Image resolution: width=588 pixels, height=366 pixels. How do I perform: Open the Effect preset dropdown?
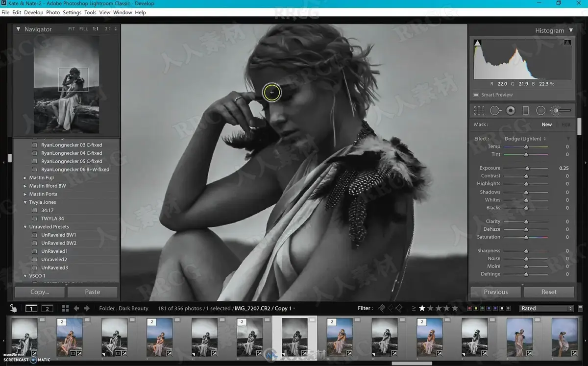tap(525, 139)
